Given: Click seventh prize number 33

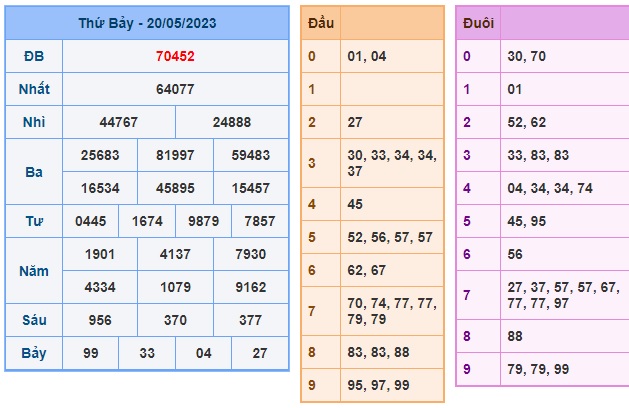Looking at the screenshot, I should pos(147,353).
